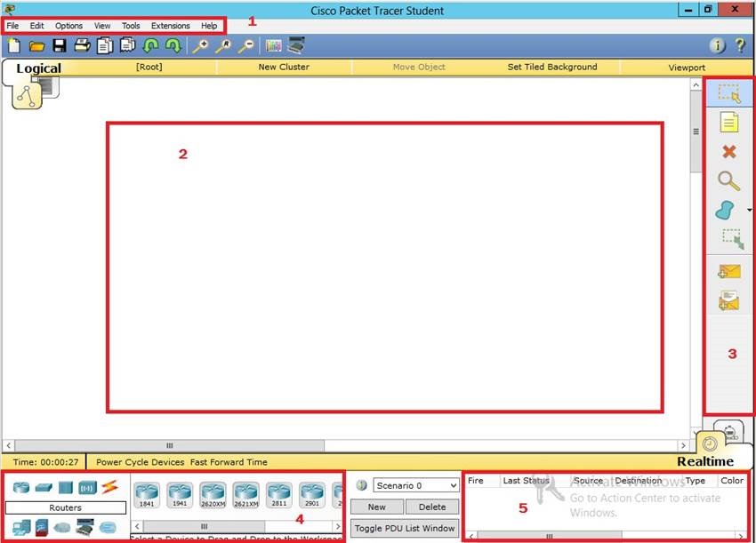The image size is (756, 543).
Task: Choose the red X Delete tool
Action: point(729,152)
